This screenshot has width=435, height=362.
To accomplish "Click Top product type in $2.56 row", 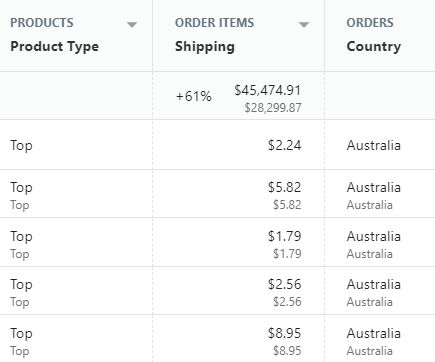I will point(21,285).
